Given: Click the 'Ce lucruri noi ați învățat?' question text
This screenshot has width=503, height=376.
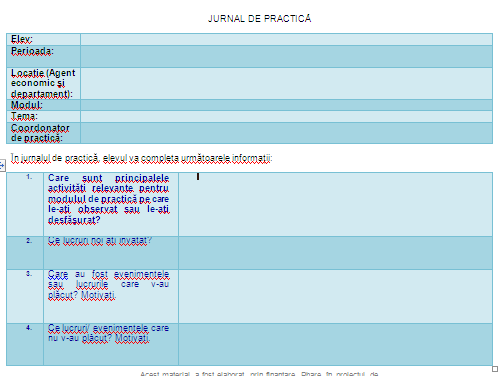Looking at the screenshot, I should click(x=100, y=240).
